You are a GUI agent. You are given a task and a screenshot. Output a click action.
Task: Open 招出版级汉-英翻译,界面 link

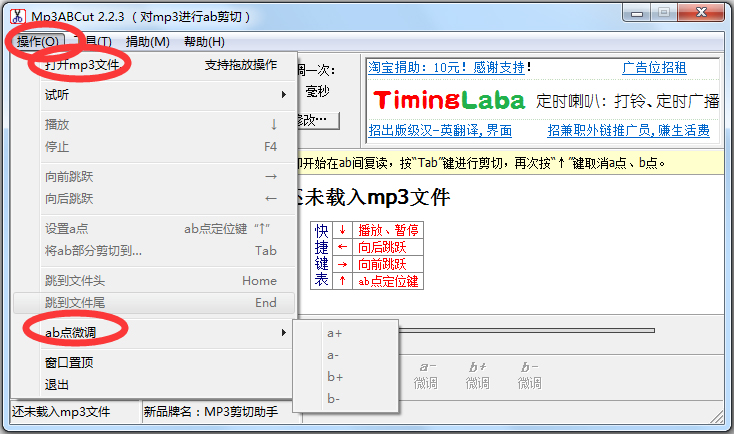click(x=440, y=130)
